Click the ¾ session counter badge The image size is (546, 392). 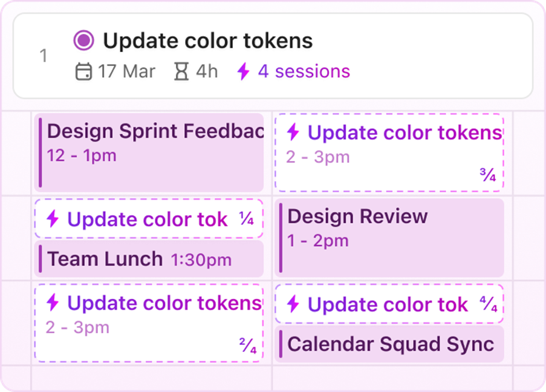[x=488, y=176]
